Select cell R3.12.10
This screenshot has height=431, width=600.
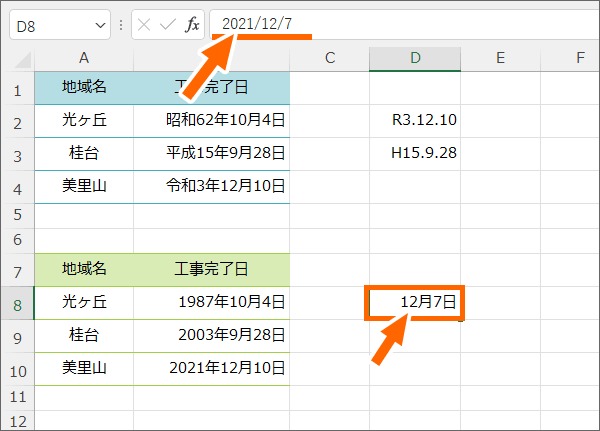click(x=415, y=121)
